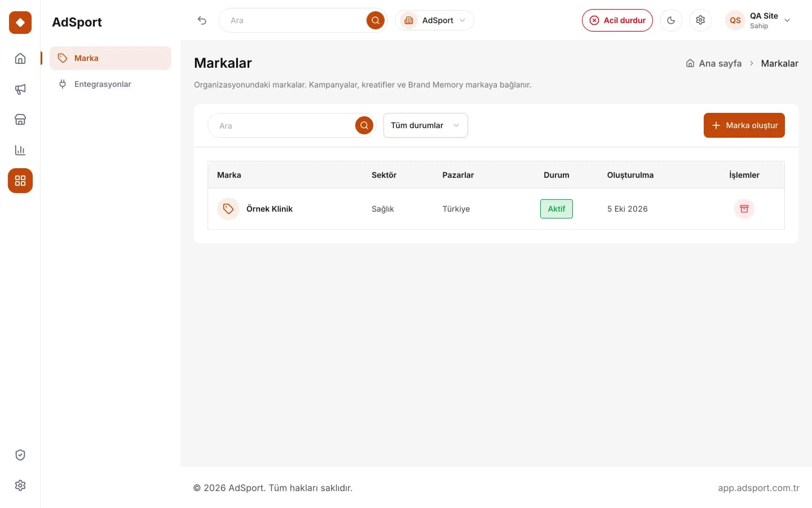Toggle dark mode moon icon

[671, 20]
